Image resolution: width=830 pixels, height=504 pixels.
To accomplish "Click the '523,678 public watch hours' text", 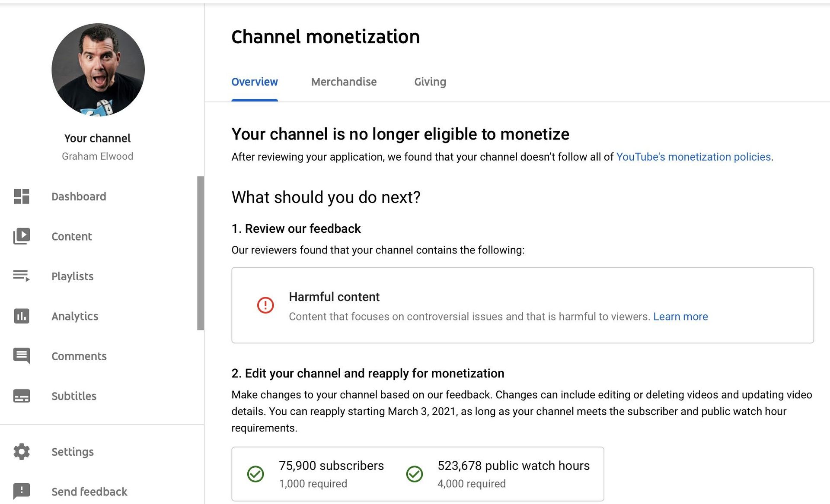I will pos(514,466).
